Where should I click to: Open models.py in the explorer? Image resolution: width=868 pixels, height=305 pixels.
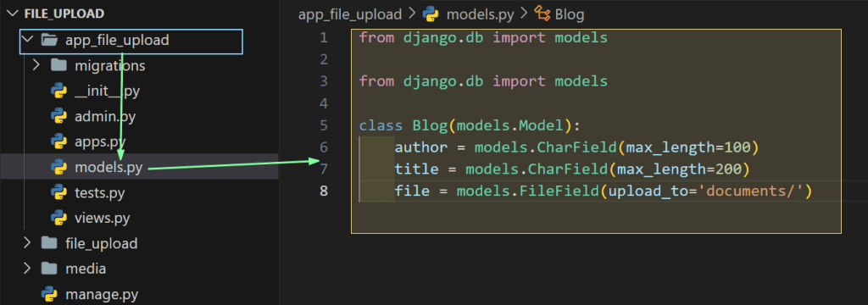coord(109,168)
